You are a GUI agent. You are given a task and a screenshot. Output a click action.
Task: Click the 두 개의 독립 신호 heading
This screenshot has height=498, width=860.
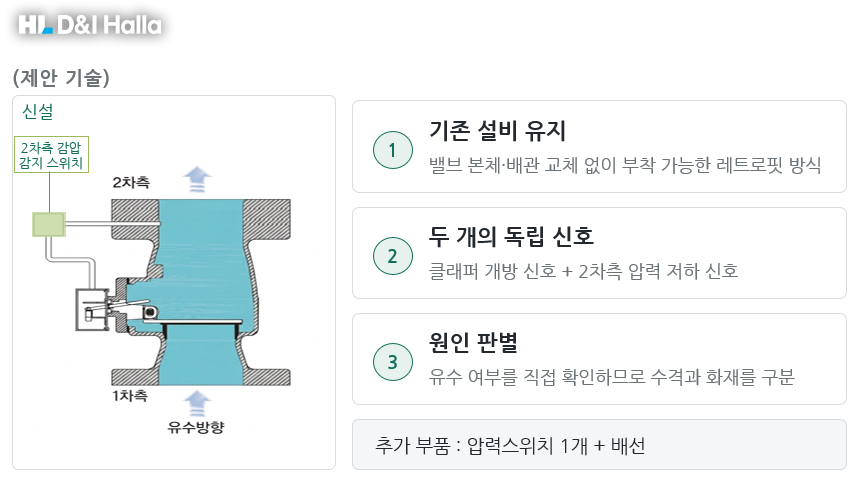pyautogui.click(x=511, y=236)
